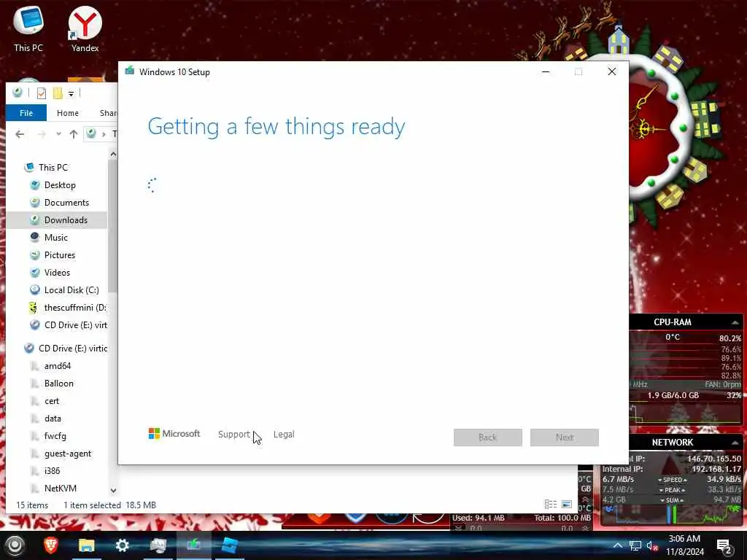The height and width of the screenshot is (560, 747).
Task: Select thescuffmini (D:) drive in tree
Action: click(75, 308)
